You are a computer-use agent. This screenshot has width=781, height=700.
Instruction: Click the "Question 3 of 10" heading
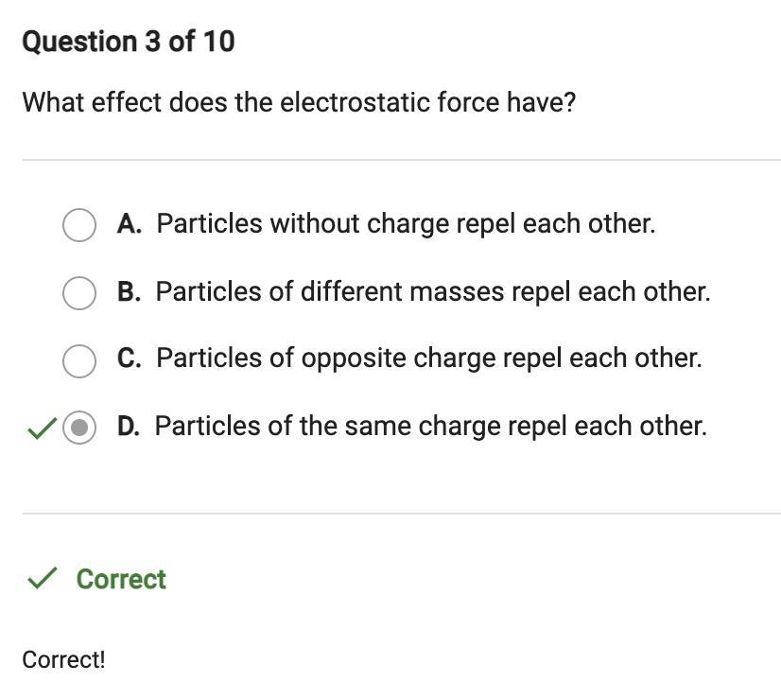point(129,42)
